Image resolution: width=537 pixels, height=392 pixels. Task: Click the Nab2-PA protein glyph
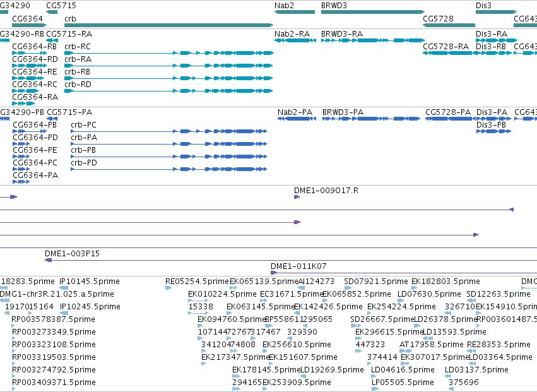pyautogui.click(x=297, y=119)
